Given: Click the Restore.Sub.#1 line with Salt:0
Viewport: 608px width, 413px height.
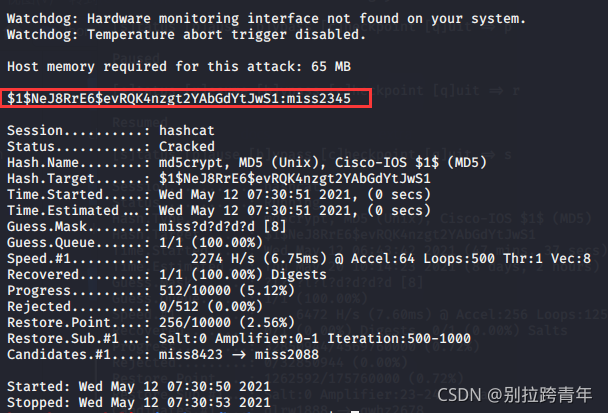Looking at the screenshot, I should [x=239, y=339].
